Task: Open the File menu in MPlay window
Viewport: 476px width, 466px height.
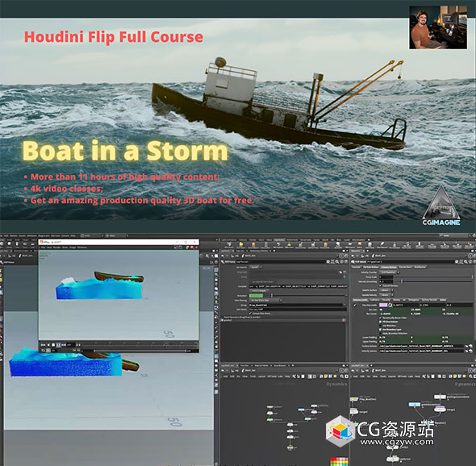Action: point(43,248)
